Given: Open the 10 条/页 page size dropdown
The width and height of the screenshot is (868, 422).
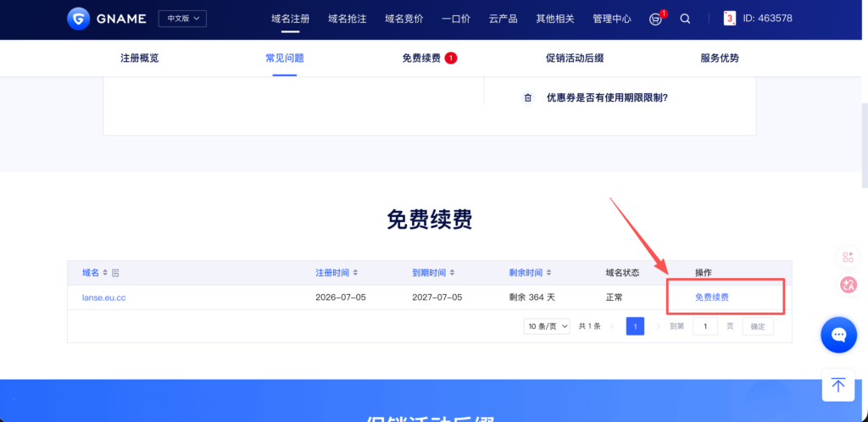Looking at the screenshot, I should 547,326.
